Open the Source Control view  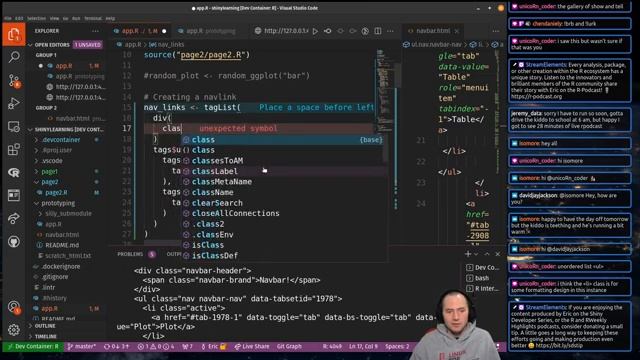[14, 80]
